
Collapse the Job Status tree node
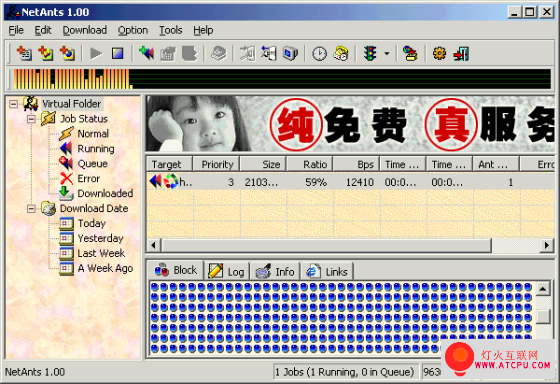pyautogui.click(x=31, y=119)
